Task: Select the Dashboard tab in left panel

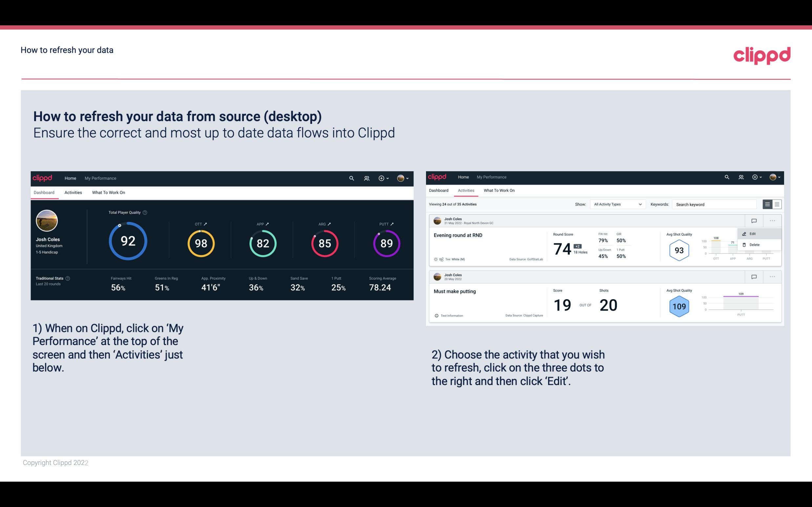Action: point(44,192)
